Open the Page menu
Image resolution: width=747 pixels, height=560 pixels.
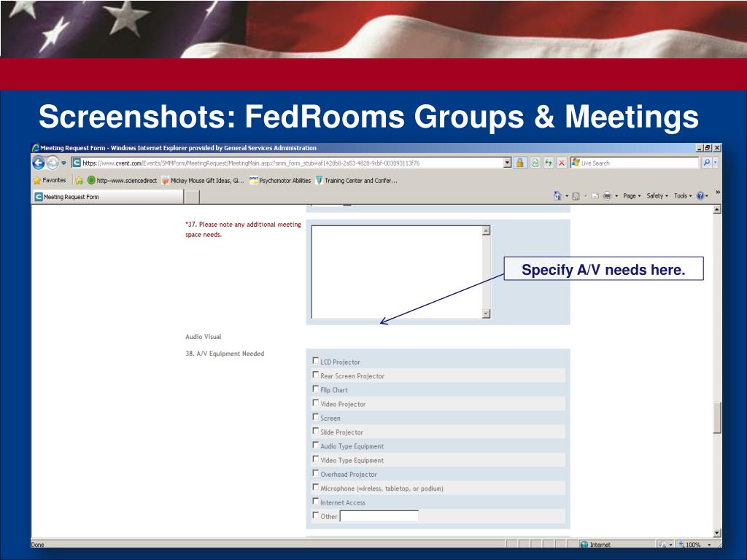(x=632, y=195)
